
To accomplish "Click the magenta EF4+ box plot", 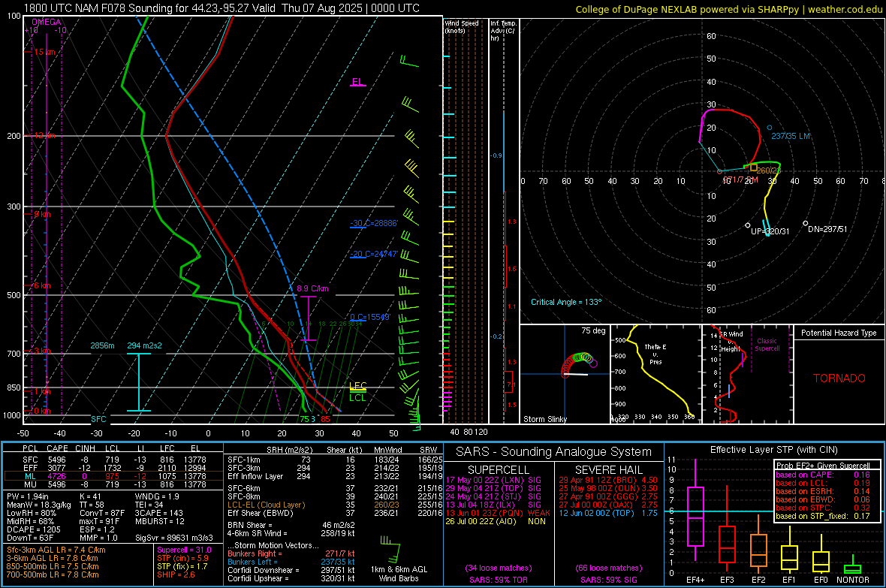I will (695, 510).
